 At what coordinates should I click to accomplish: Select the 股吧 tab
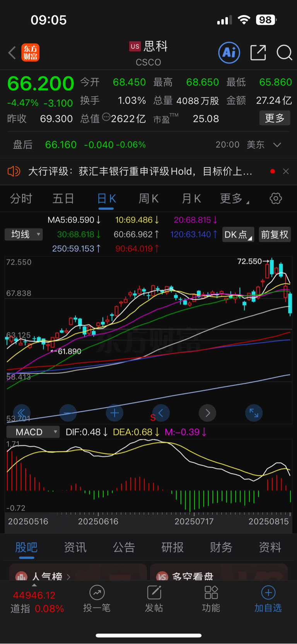coord(26,547)
